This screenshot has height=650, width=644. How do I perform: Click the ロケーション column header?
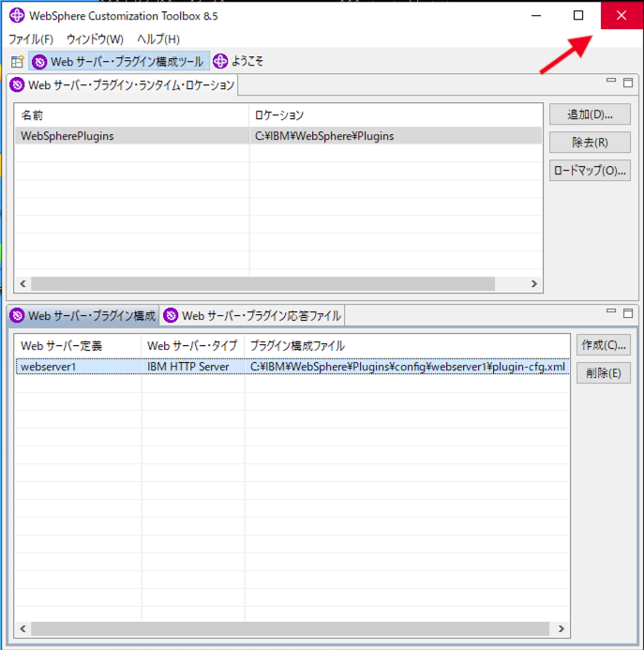pyautogui.click(x=396, y=114)
